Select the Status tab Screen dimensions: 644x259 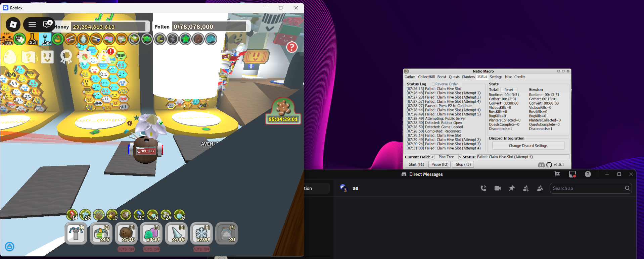(482, 76)
